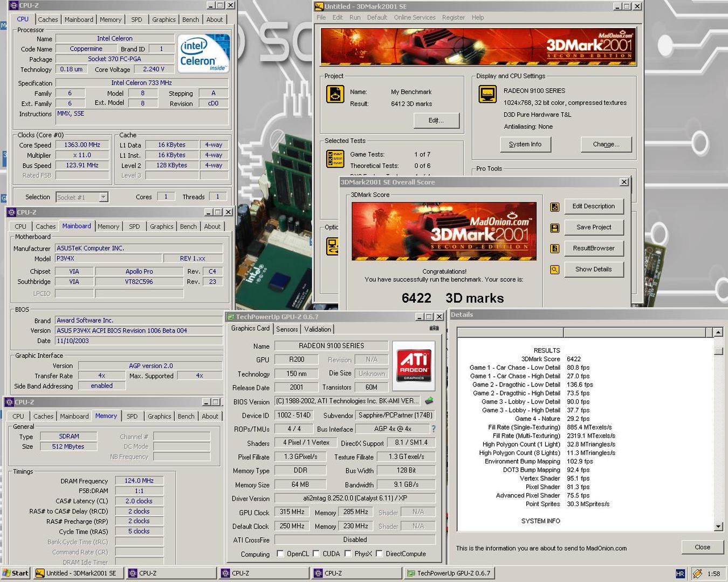The image size is (728, 582).
Task: Select the Graphics Card tab in GPU-Z
Action: (250, 328)
